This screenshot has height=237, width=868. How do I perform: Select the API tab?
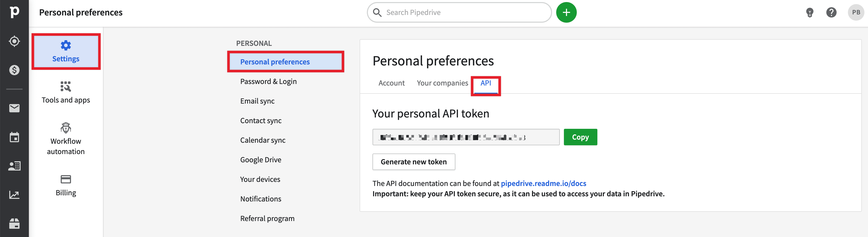[x=485, y=83]
